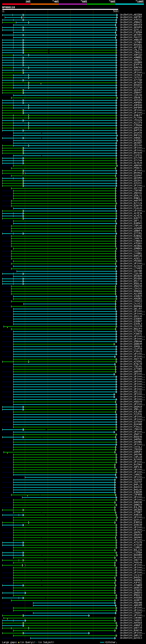Click the UniRef100_Q4P7R7 entry
This screenshot has width=146, height=644.
(x=131, y=17)
